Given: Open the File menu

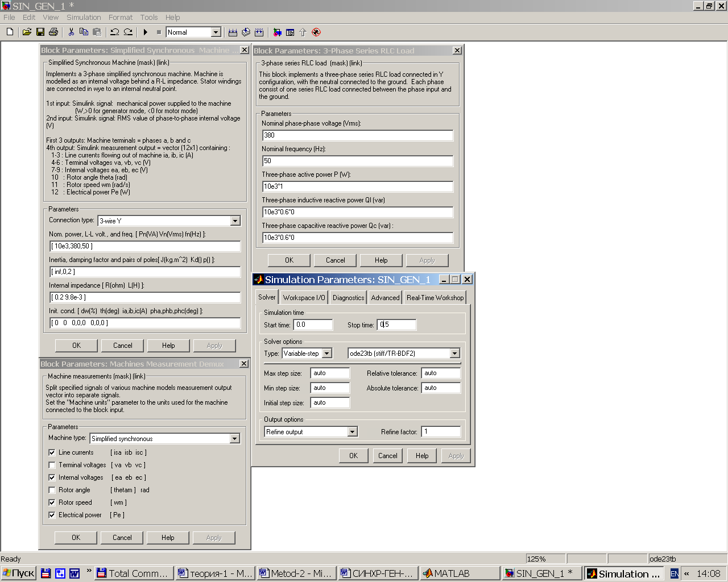Looking at the screenshot, I should [x=9, y=17].
